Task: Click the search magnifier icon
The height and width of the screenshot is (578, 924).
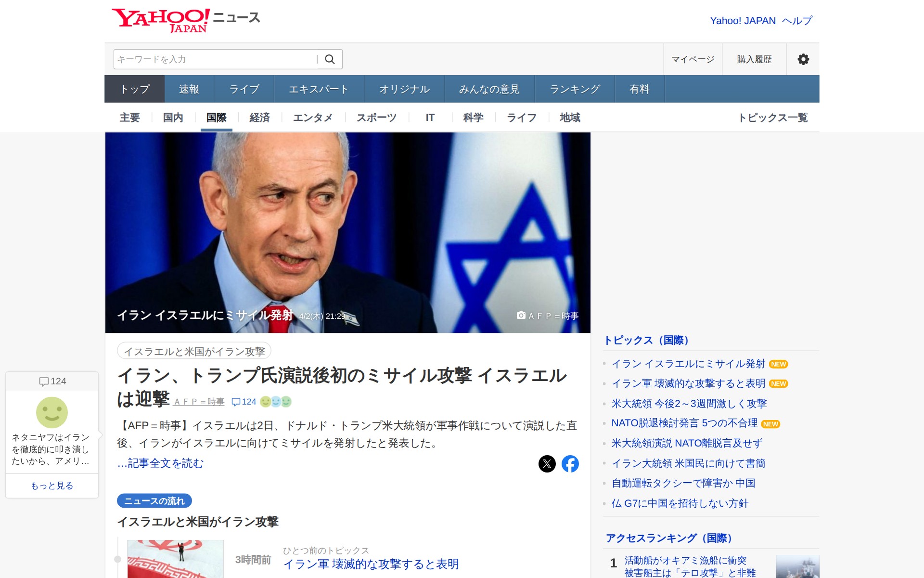Action: point(330,59)
